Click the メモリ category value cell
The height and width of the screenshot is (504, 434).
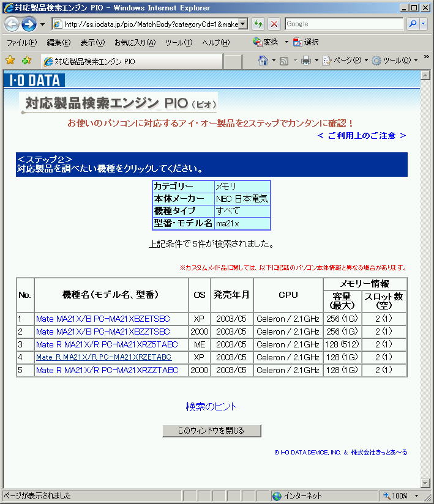[242, 187]
